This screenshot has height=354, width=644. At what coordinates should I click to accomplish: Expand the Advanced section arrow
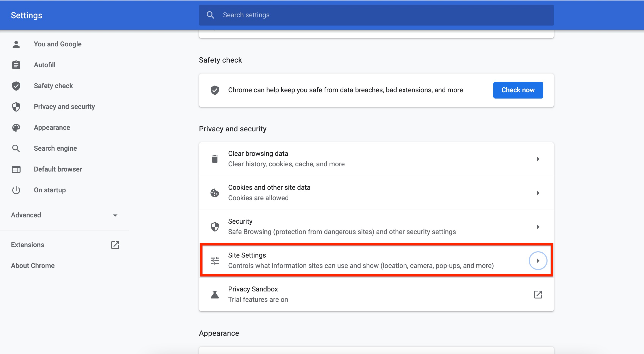point(115,215)
